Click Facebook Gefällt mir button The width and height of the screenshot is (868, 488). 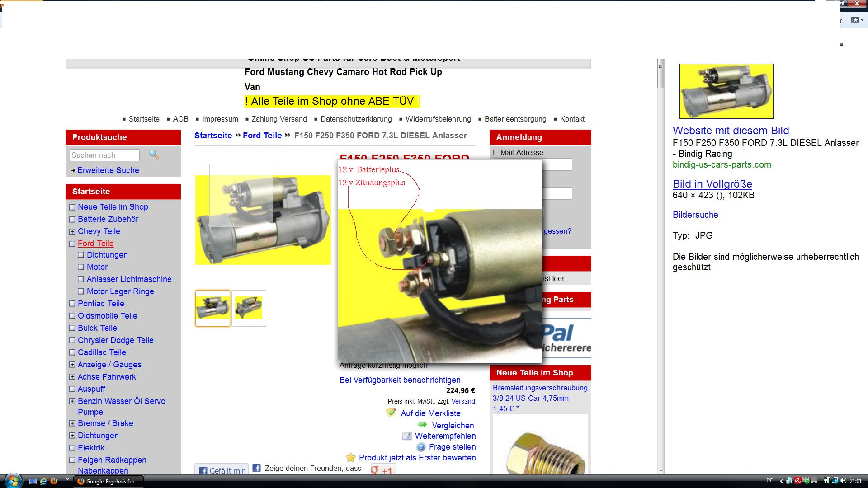(222, 470)
